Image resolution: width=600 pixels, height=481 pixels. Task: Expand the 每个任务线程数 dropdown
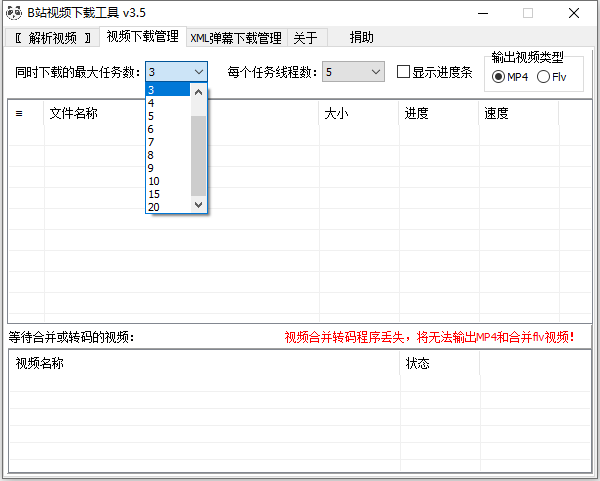tap(353, 72)
